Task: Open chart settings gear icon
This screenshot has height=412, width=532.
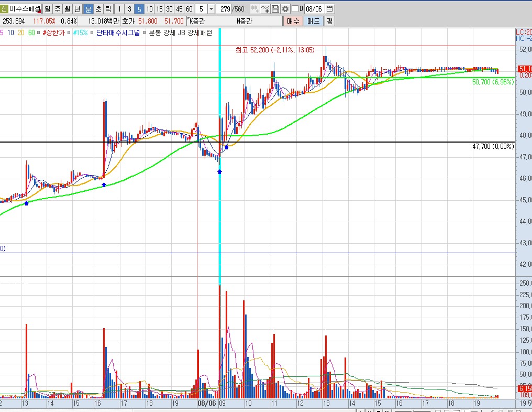Action: [x=285, y=9]
